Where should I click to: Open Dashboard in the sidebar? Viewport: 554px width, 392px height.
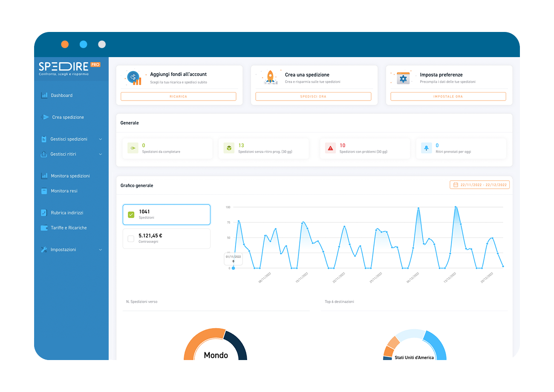pos(61,95)
